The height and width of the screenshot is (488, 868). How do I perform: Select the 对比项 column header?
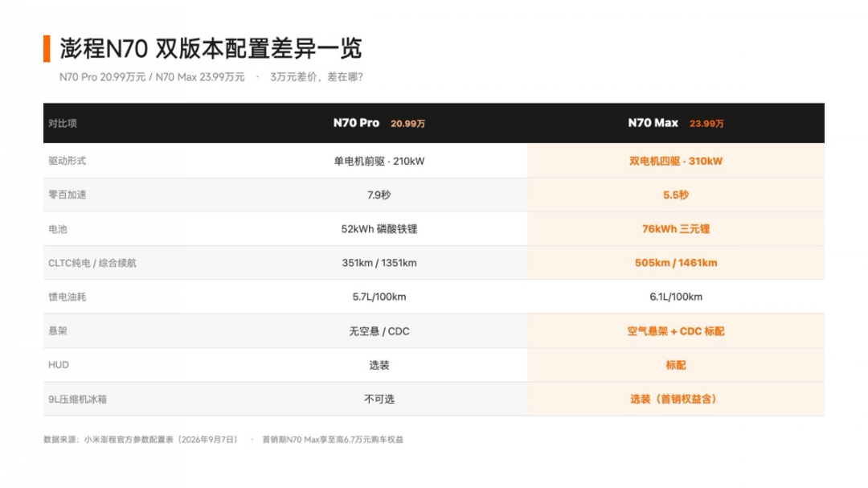(62, 123)
